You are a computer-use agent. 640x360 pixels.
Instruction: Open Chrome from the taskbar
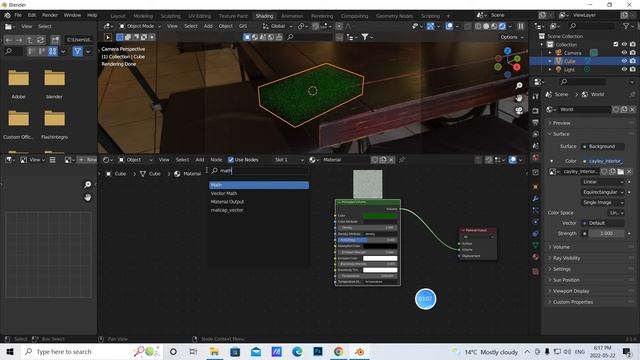(338, 351)
